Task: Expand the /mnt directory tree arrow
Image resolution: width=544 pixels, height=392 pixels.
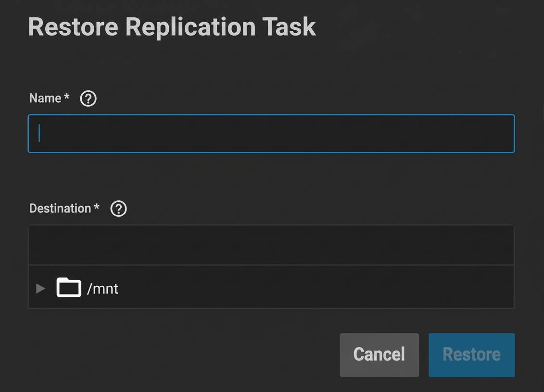Action: [x=40, y=288]
